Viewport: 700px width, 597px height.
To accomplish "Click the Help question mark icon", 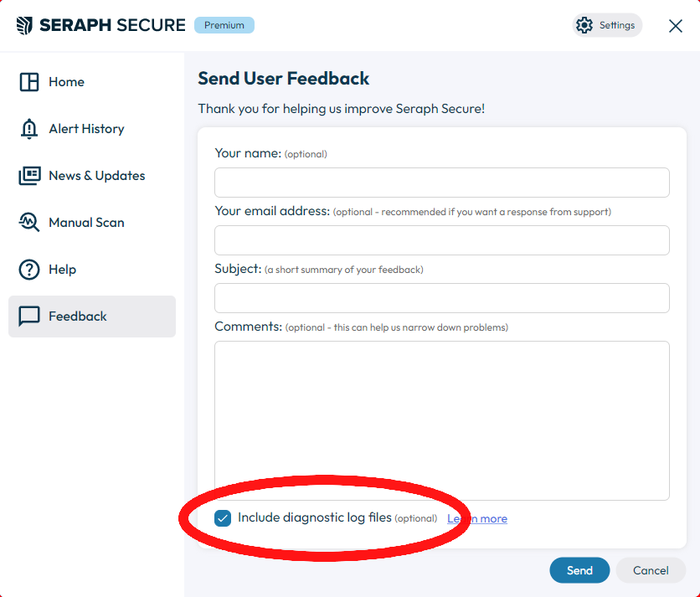I will (x=29, y=270).
